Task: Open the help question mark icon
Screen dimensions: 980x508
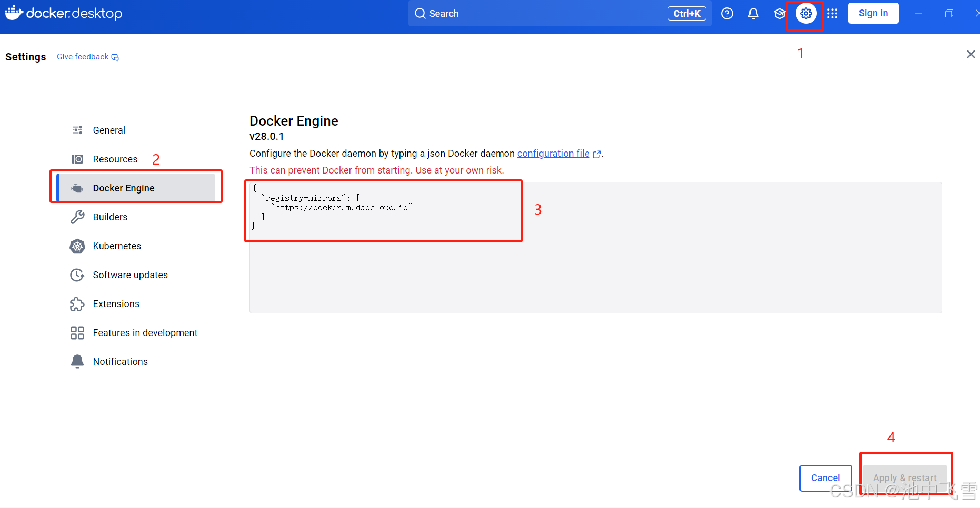Action: click(x=727, y=14)
